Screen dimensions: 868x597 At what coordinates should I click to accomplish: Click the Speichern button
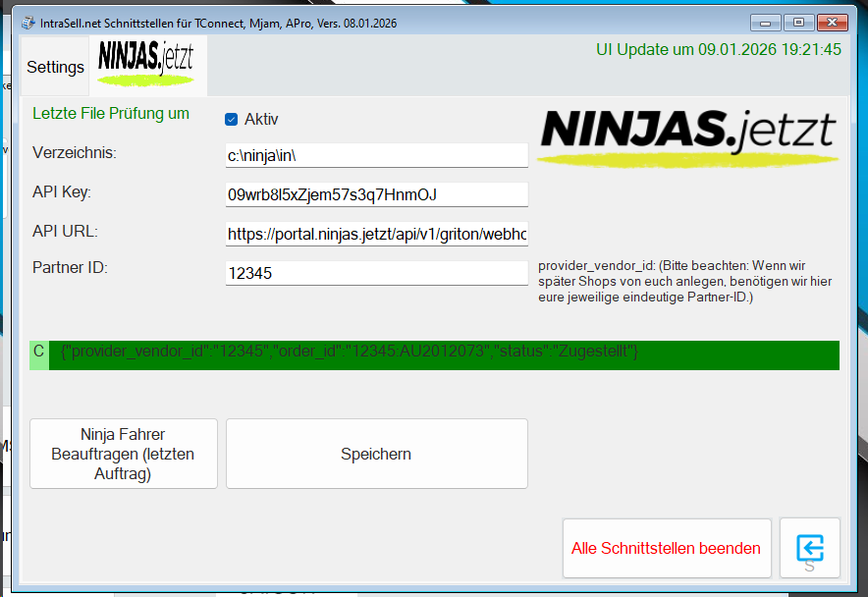[x=376, y=454]
